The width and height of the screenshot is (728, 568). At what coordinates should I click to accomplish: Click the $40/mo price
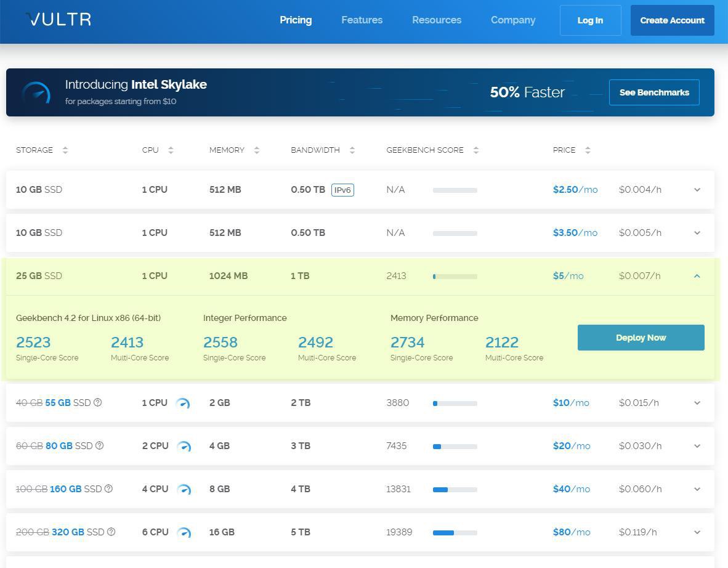click(572, 489)
